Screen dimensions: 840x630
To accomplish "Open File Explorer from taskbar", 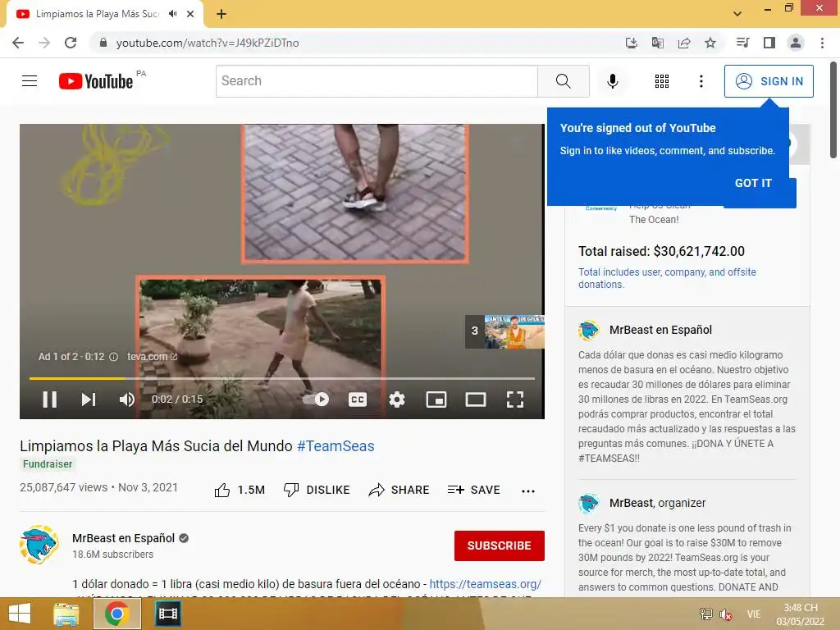I will 66,614.
